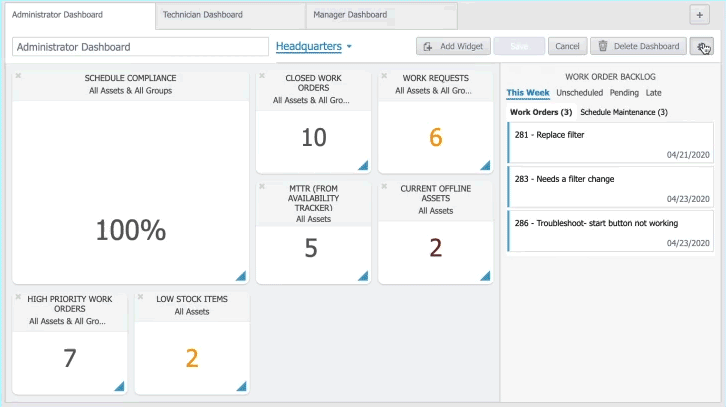The image size is (726, 407).
Task: Remove the Schedule Compliance widget
Action: tap(18, 75)
